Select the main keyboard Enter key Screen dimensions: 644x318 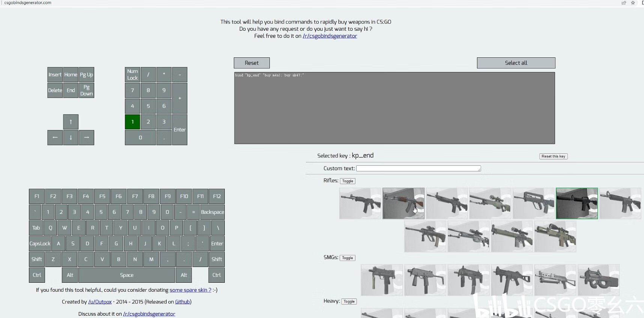click(217, 243)
